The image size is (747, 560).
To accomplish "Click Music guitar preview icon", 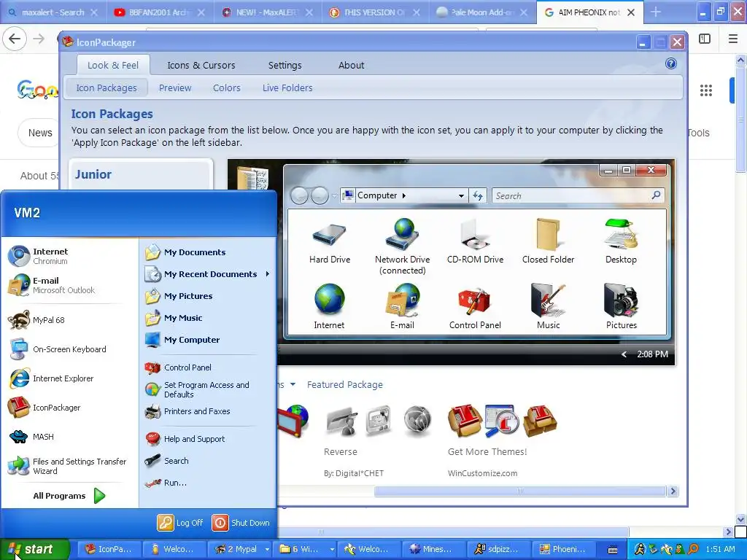I will pyautogui.click(x=548, y=300).
